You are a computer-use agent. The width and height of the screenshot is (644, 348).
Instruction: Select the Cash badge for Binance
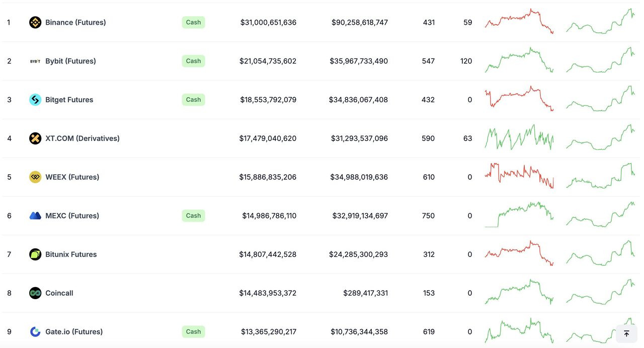(193, 22)
